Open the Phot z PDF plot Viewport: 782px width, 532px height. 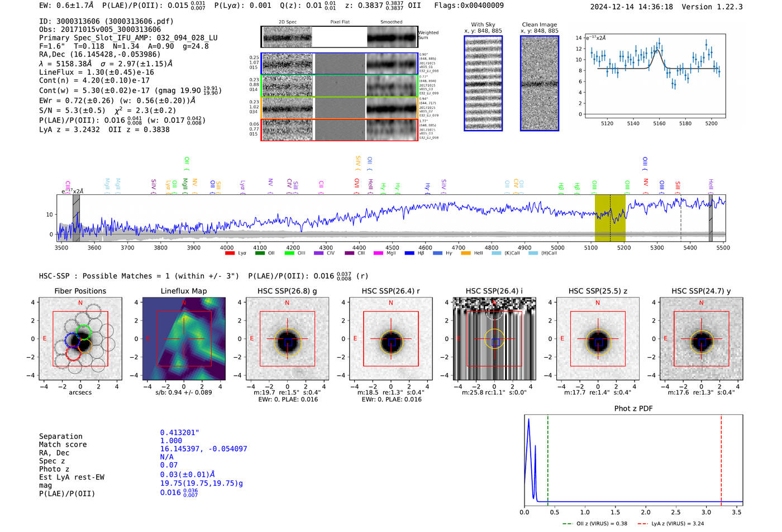pos(633,460)
